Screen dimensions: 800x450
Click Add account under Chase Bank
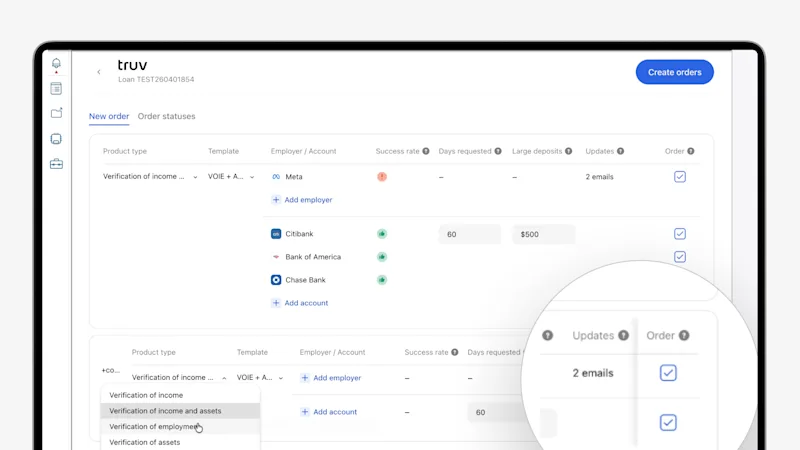[x=299, y=303]
